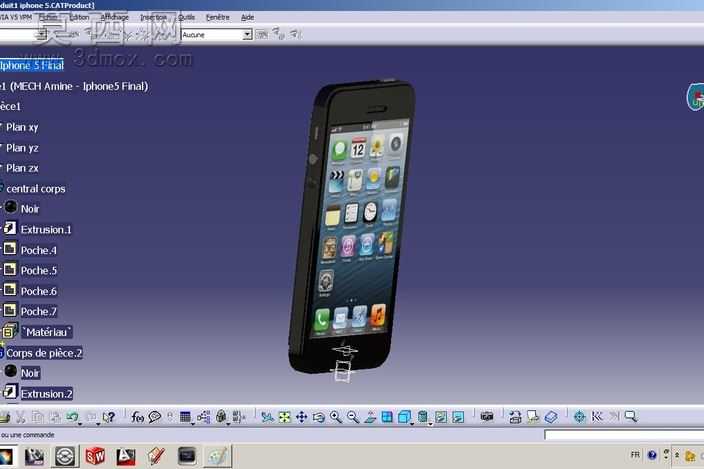Click the padlock Lock icon
Viewport: 704px width, 469px height.
coord(221,416)
